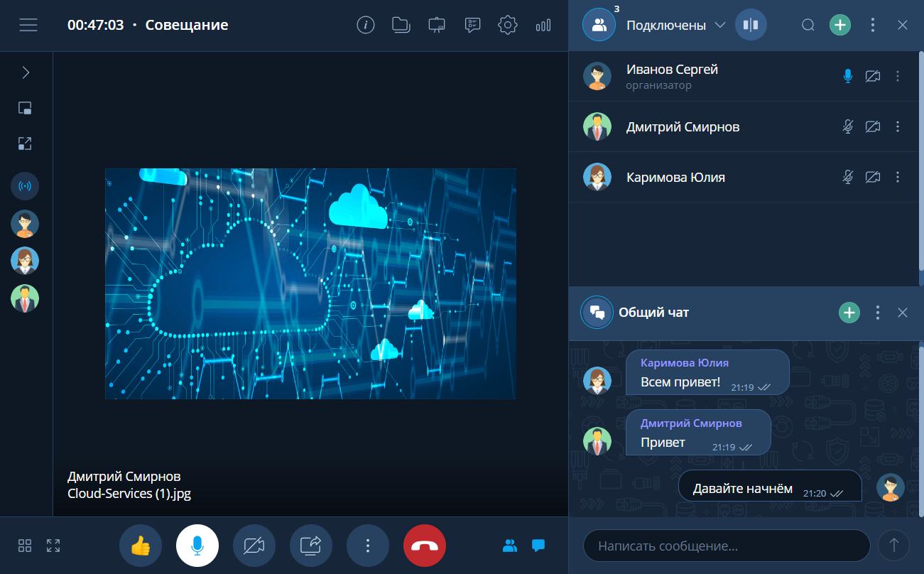Click the thumbs-up reaction button
Image resolution: width=924 pixels, height=574 pixels.
[141, 546]
